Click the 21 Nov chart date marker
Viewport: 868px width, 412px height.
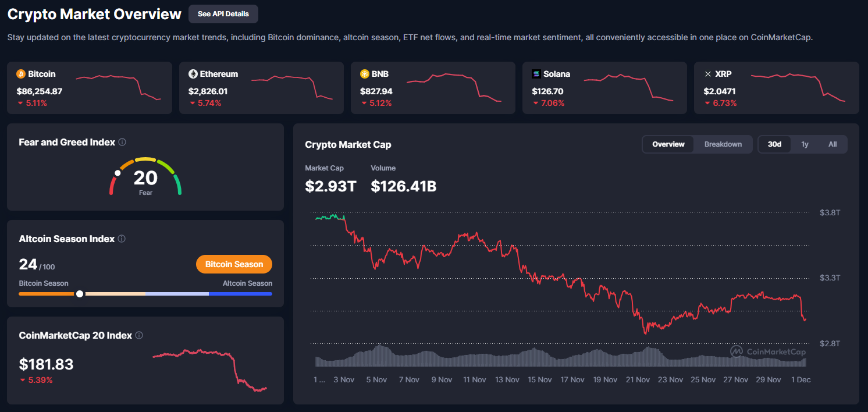[x=638, y=379]
